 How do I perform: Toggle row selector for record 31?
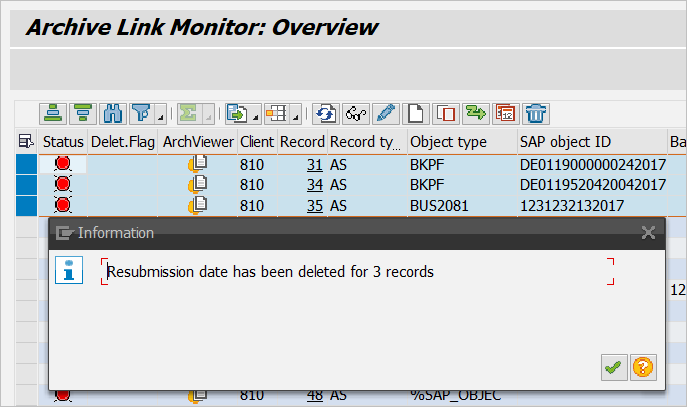point(27,164)
